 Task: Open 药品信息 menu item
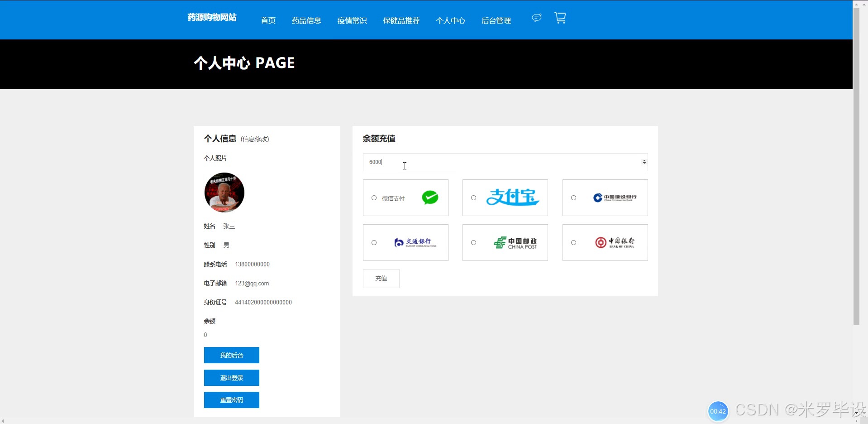(306, 20)
